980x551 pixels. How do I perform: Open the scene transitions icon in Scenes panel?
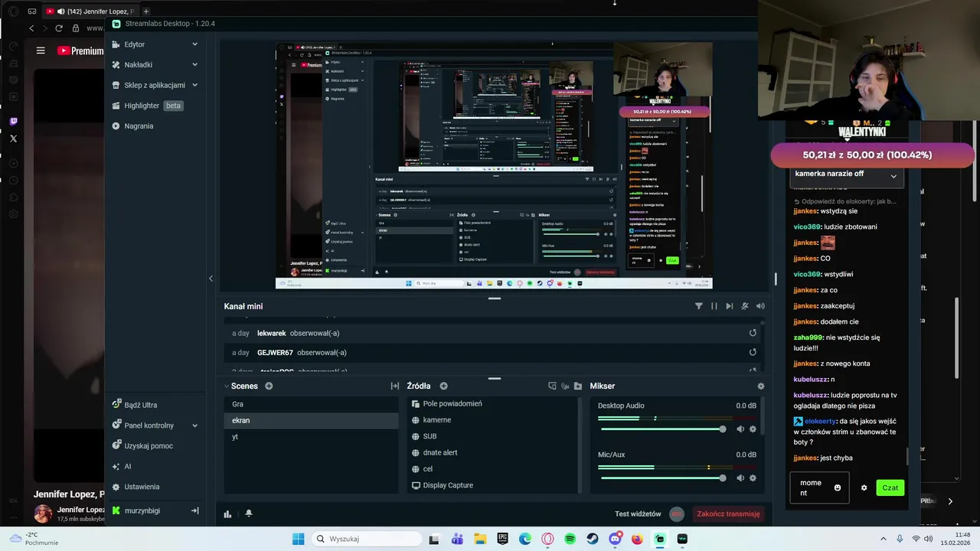(394, 386)
